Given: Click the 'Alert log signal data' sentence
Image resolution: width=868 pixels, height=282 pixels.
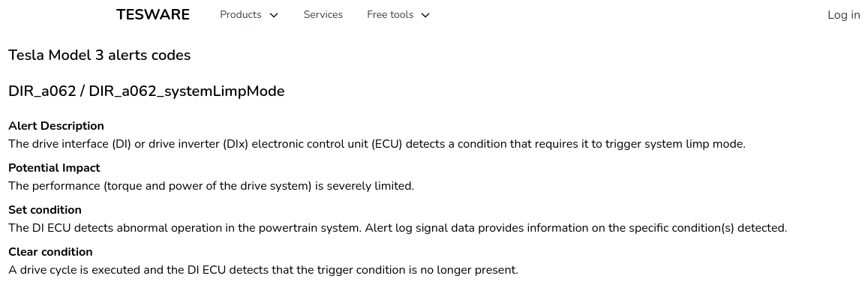Looking at the screenshot, I should [575, 228].
